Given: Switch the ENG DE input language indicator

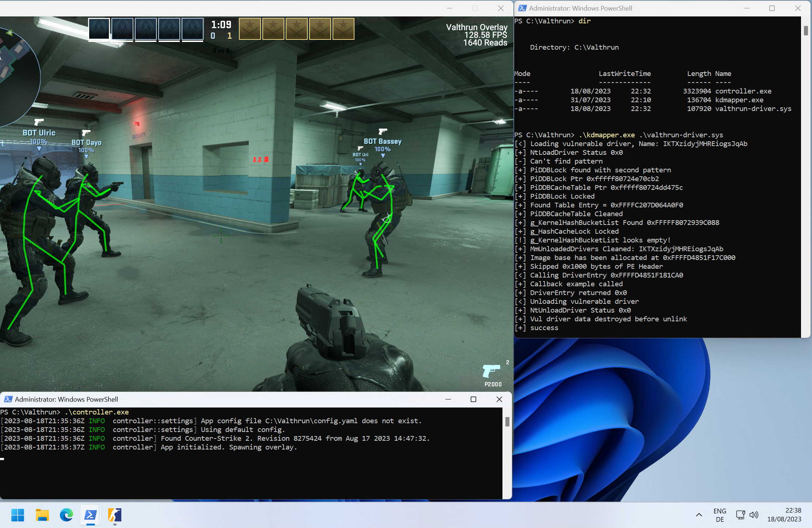Looking at the screenshot, I should pyautogui.click(x=720, y=515).
